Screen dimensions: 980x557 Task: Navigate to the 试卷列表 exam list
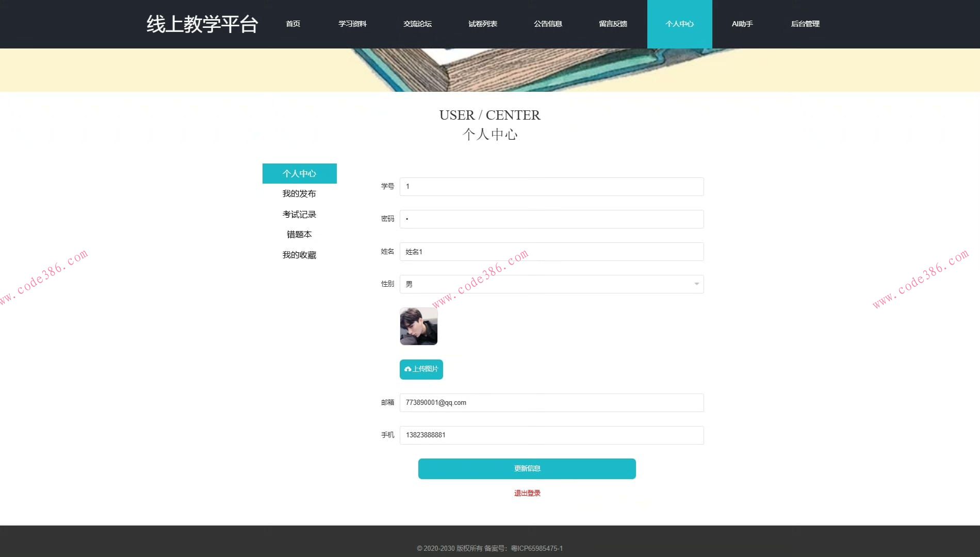point(483,24)
